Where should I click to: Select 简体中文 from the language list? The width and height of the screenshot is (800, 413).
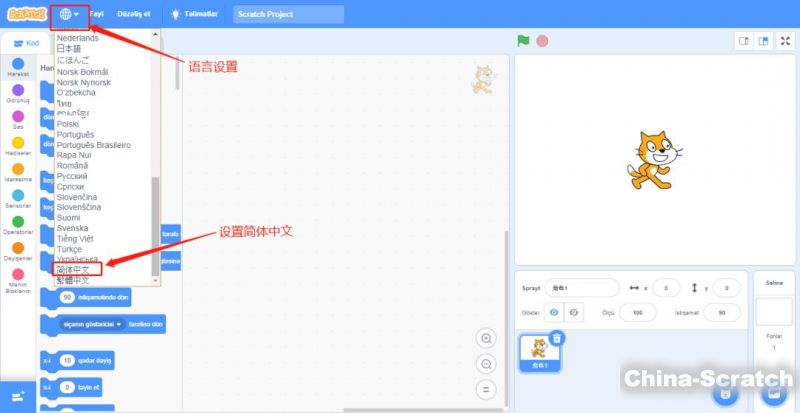point(77,269)
